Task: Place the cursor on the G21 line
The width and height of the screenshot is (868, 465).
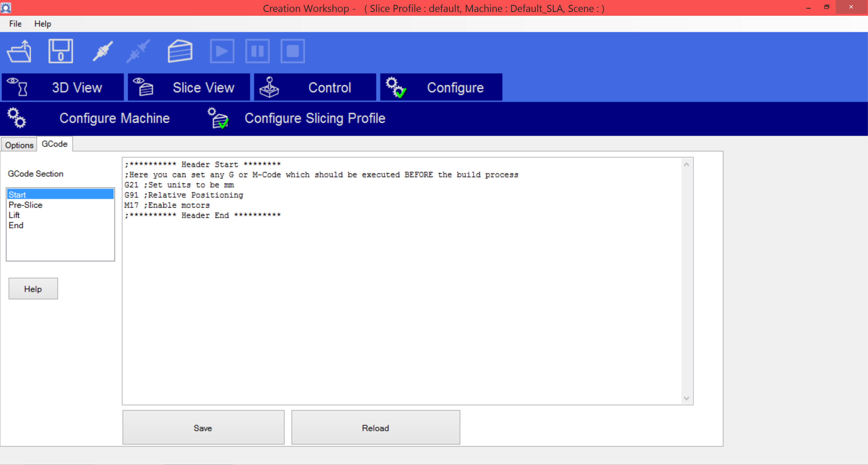Action: [x=179, y=185]
